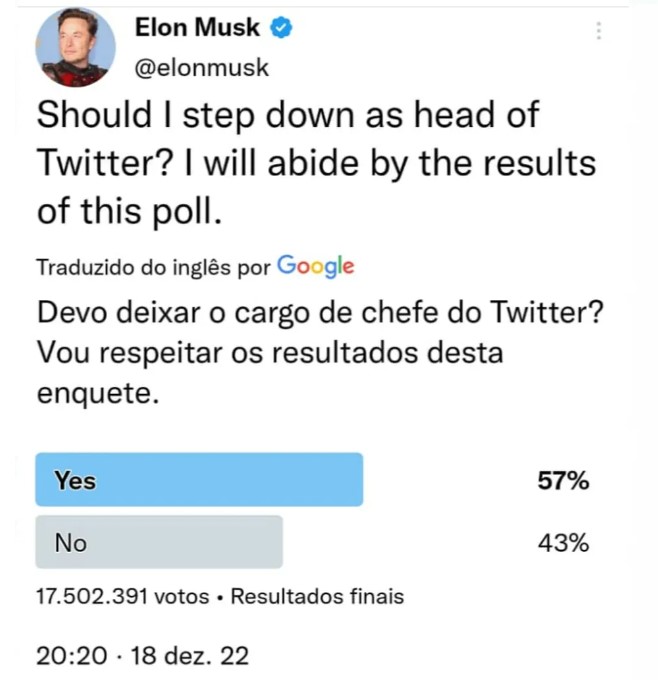Open the @elonmusk handle link
This screenshot has height=692, width=658.
[202, 68]
